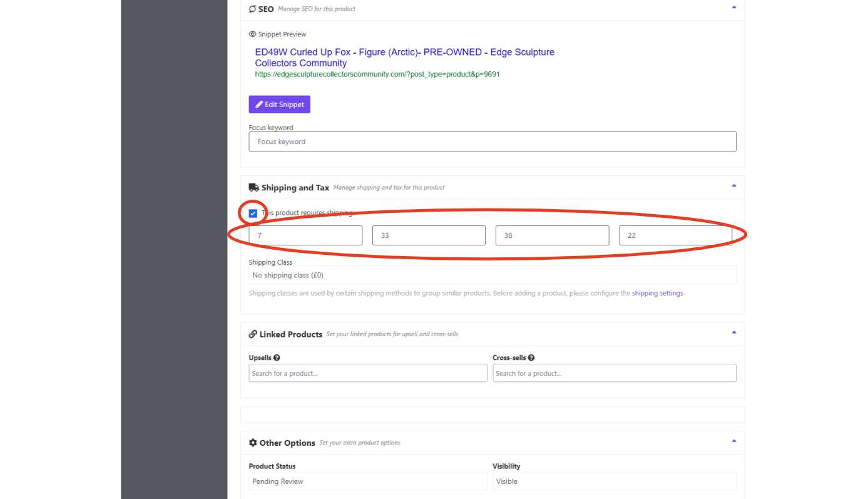Click the eye icon next to Snippet Preview
Viewport: 868px width, 499px height.
pyautogui.click(x=253, y=34)
